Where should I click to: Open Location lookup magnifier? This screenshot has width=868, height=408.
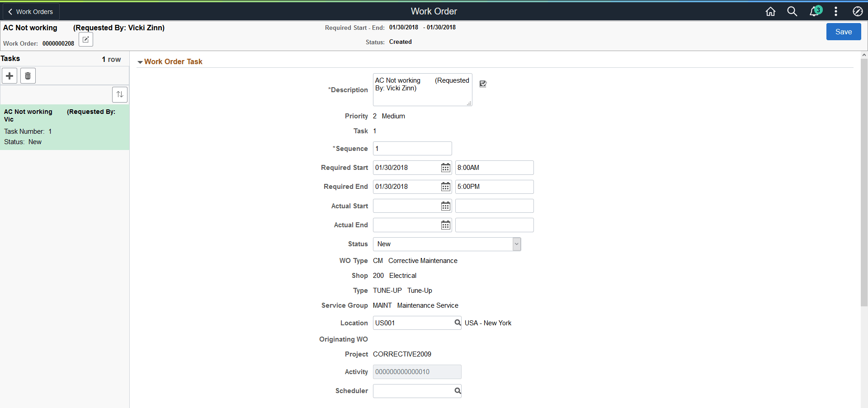coord(457,323)
